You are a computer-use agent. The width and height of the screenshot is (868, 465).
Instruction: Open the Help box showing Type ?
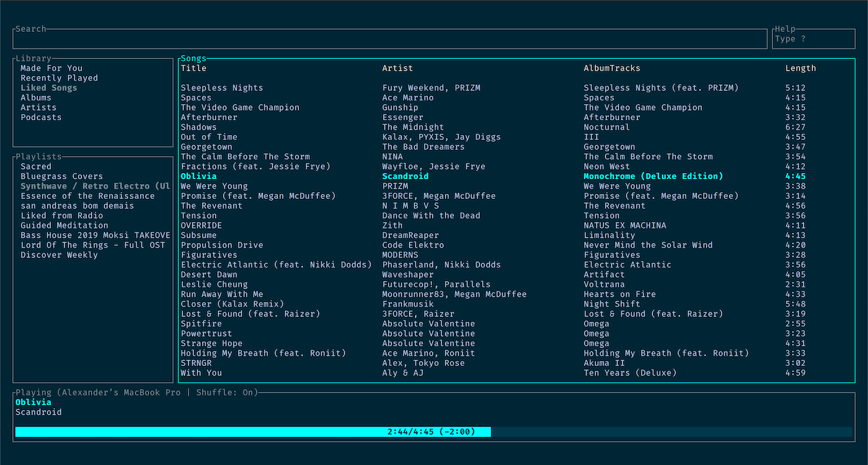click(814, 39)
